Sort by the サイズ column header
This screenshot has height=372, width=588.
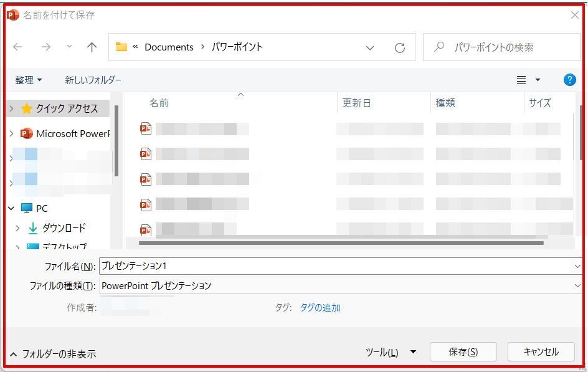pos(540,103)
